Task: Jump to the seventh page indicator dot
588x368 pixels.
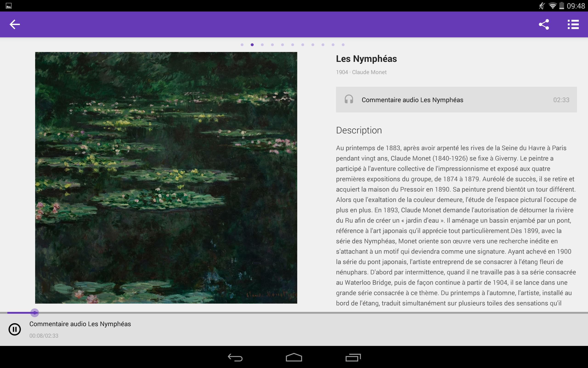Action: point(303,45)
